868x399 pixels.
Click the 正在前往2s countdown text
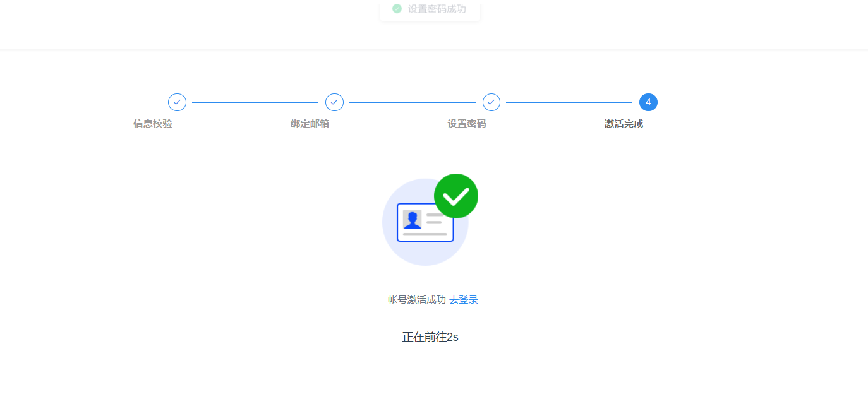click(430, 337)
